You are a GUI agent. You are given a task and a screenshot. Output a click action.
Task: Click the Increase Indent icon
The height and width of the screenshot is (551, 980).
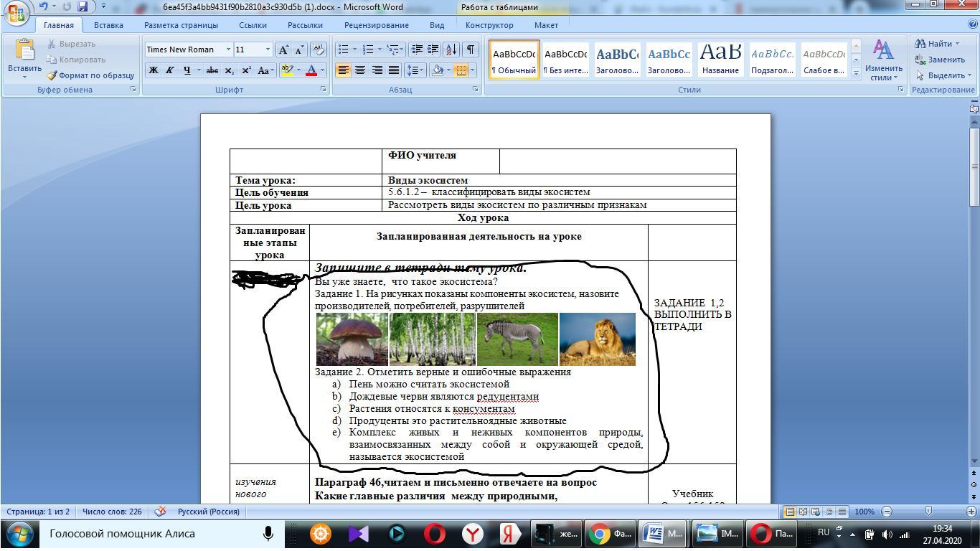pos(433,50)
